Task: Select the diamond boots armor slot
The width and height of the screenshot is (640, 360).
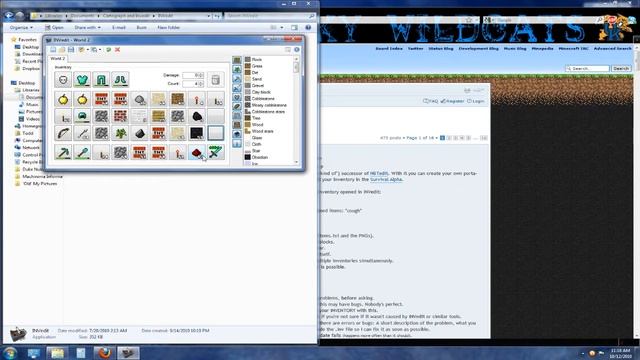Action: tap(120, 80)
